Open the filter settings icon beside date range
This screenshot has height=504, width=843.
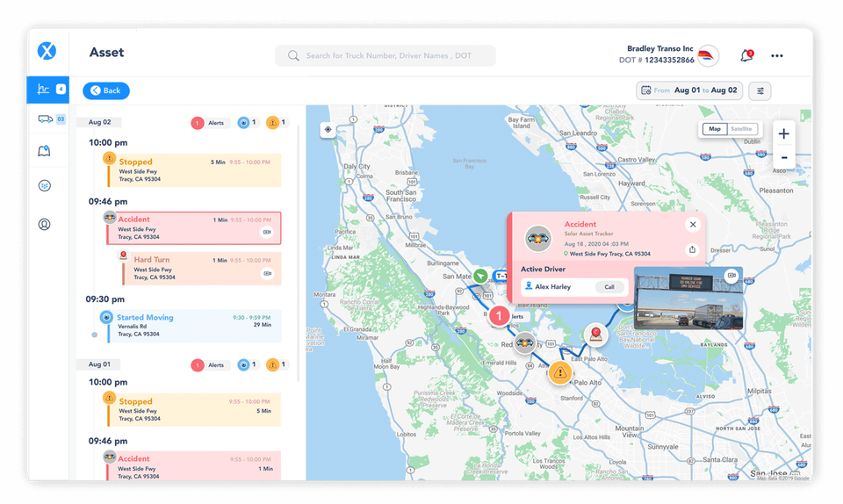pos(760,90)
